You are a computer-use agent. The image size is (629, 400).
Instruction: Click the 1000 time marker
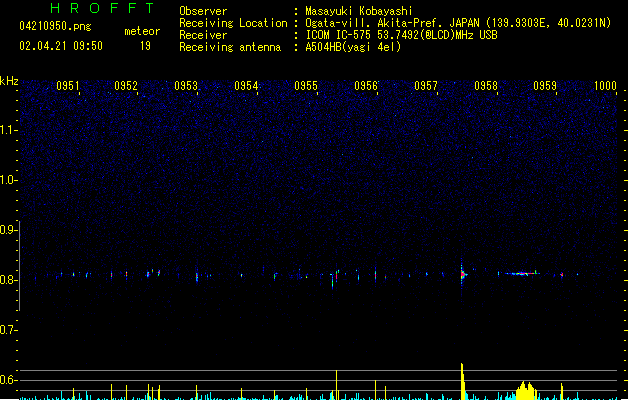pyautogui.click(x=605, y=86)
